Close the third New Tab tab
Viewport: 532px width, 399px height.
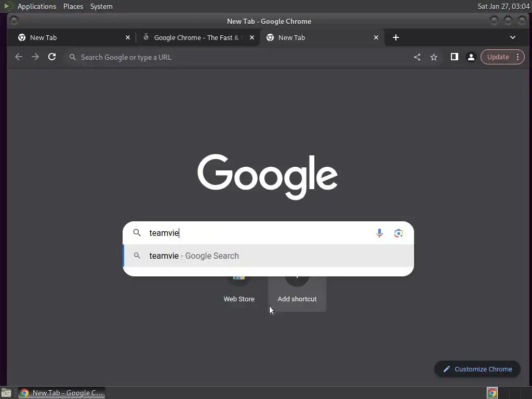(x=376, y=37)
